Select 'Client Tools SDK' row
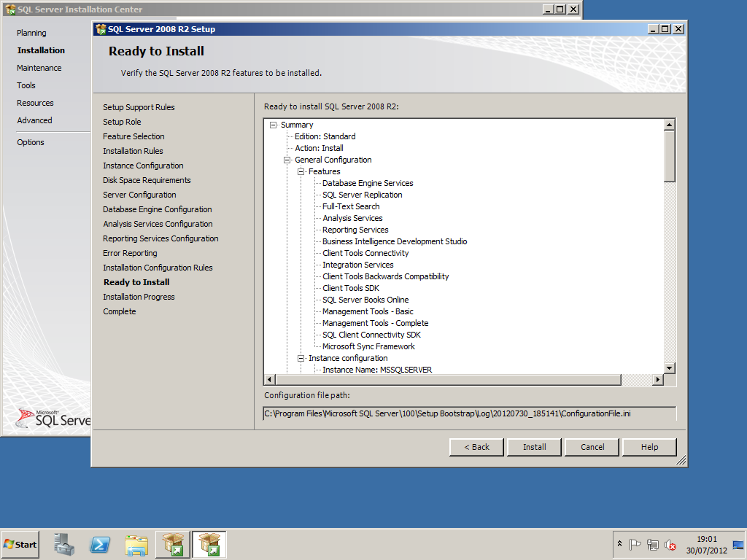 click(351, 288)
